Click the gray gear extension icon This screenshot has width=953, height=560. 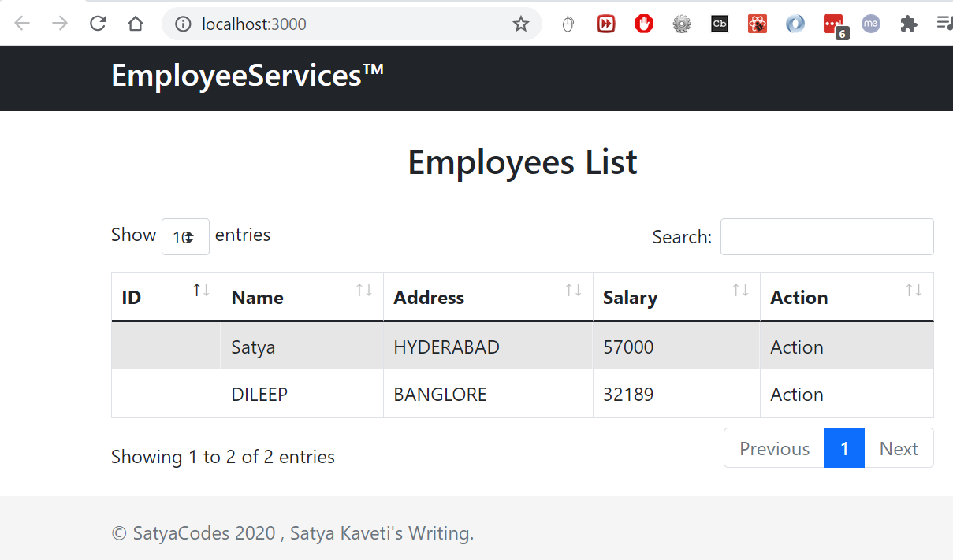point(682,24)
